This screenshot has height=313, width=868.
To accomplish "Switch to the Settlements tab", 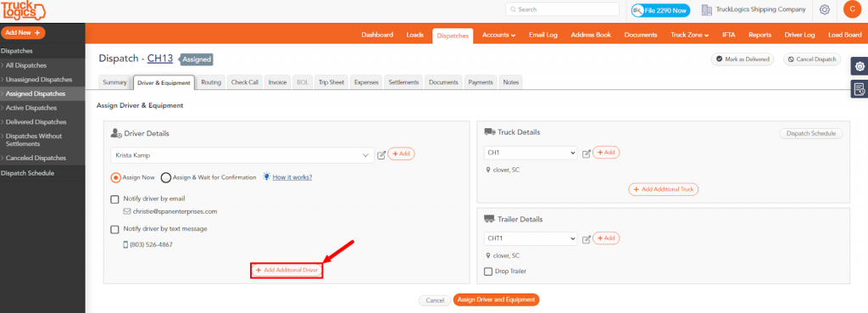I will pos(403,82).
